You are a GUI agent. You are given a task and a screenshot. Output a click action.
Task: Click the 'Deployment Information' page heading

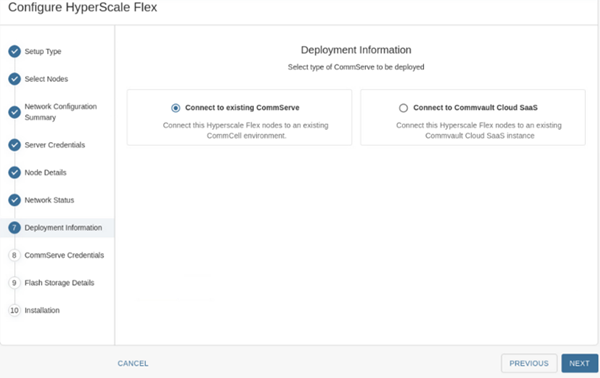click(x=356, y=50)
